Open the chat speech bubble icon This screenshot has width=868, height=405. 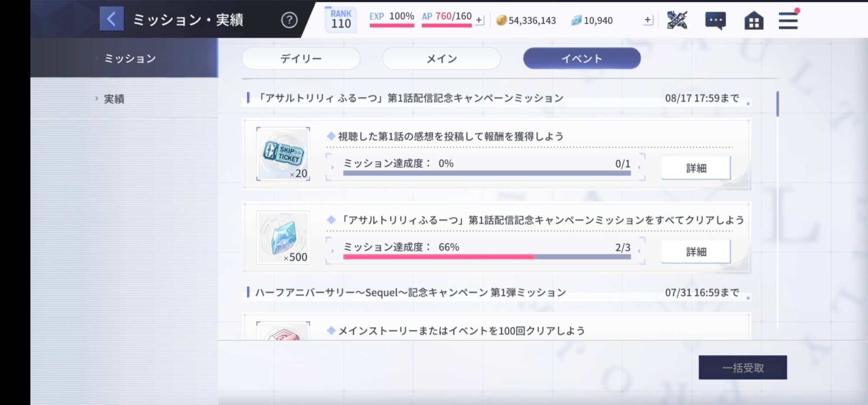(x=715, y=20)
